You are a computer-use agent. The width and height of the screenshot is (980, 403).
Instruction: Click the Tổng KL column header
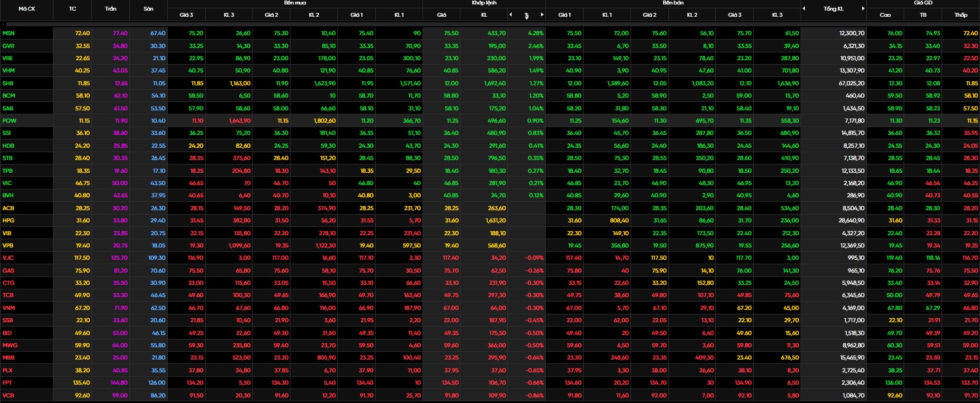833,9
